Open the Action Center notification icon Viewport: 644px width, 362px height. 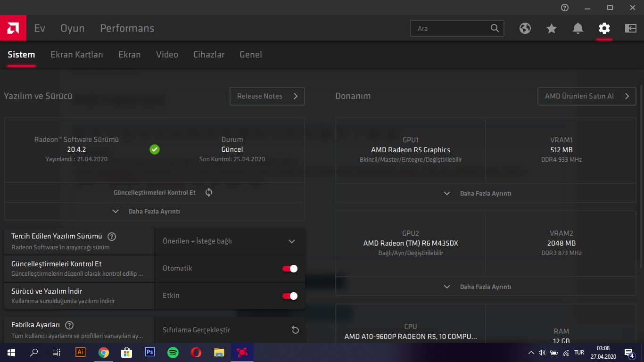pos(629,353)
